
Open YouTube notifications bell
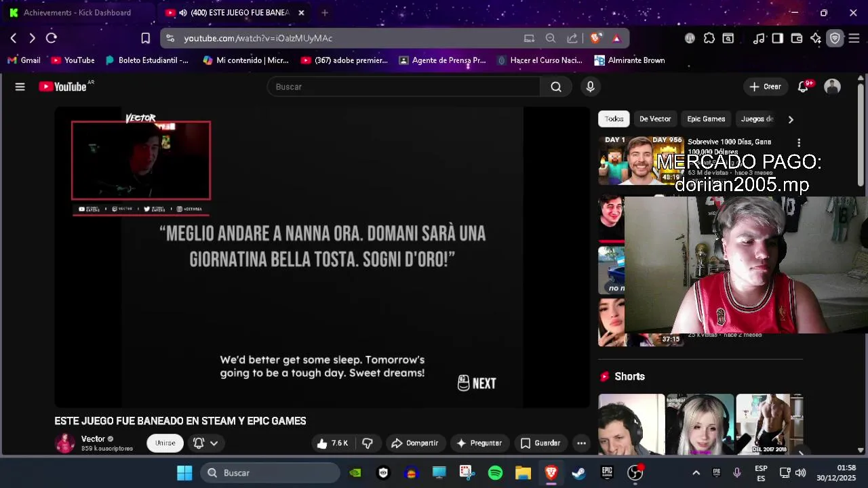click(803, 87)
